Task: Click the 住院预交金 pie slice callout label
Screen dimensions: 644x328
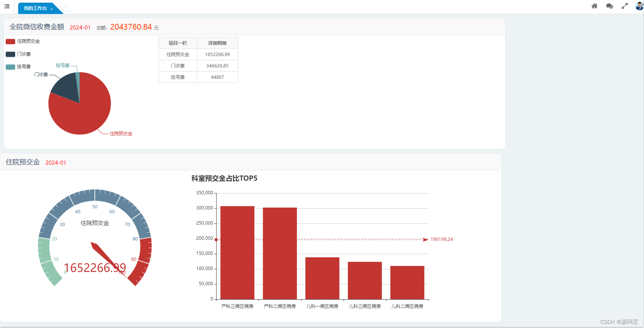Action: 121,134
